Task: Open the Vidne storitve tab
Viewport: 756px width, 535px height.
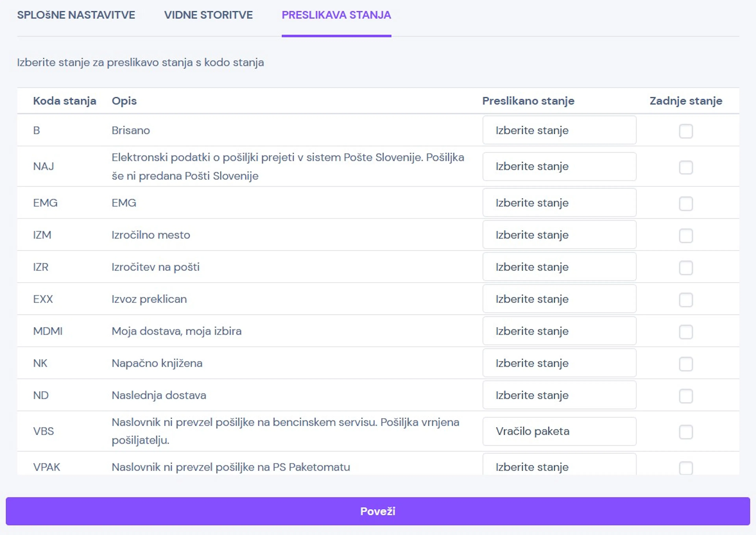Action: [208, 15]
